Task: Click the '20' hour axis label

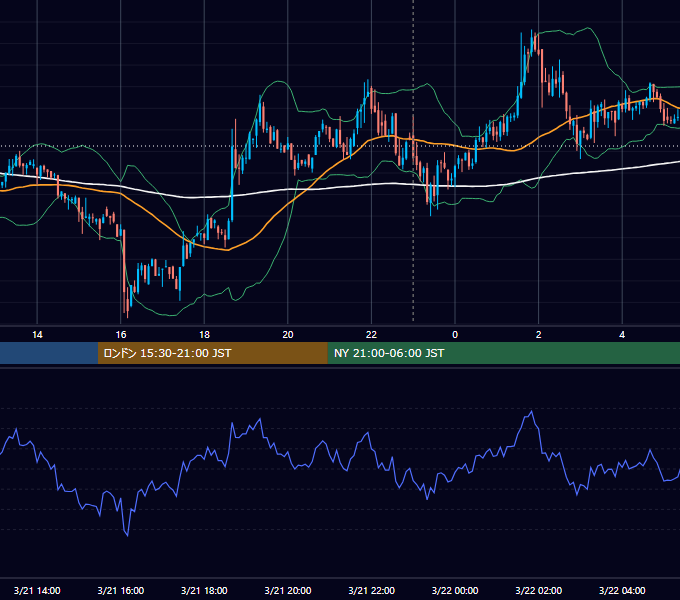Action: click(x=288, y=335)
